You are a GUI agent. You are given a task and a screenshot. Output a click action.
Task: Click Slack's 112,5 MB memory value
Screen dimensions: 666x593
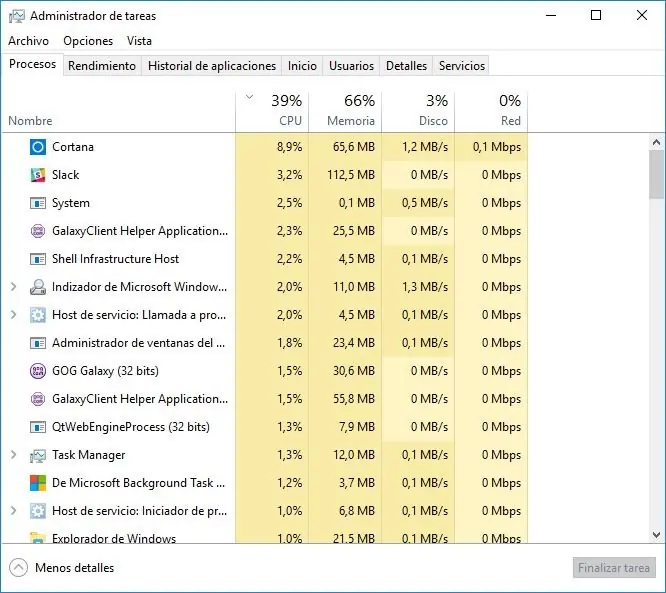tap(351, 175)
